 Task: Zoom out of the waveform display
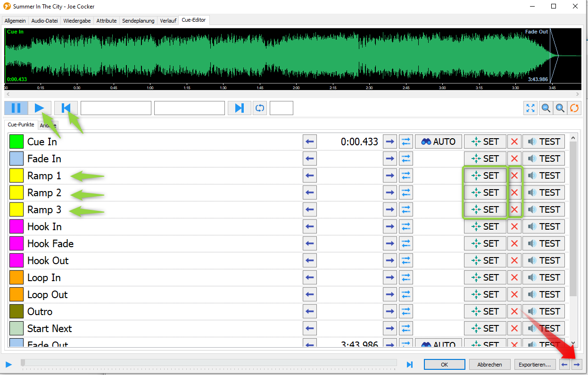(546, 108)
